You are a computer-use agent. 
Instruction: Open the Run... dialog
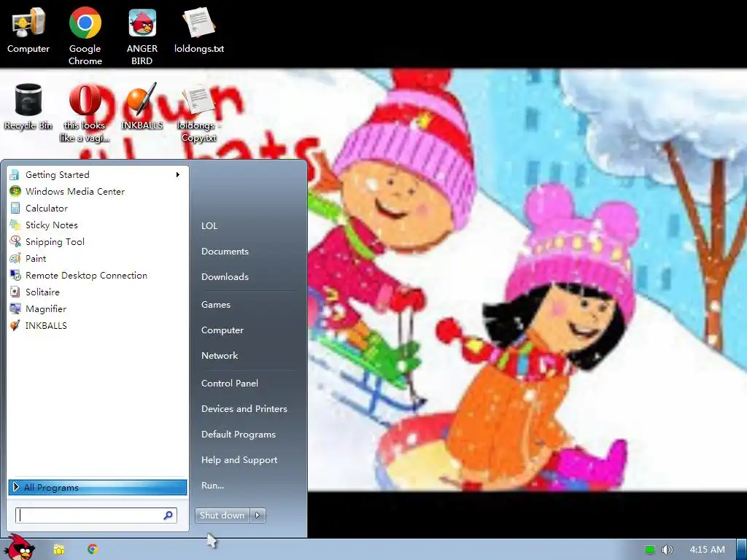coord(212,486)
